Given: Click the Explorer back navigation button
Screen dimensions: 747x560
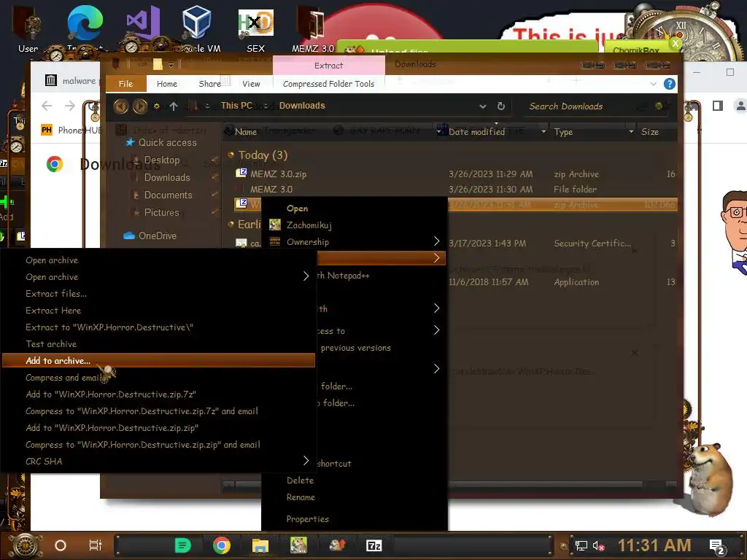Looking at the screenshot, I should tap(121, 106).
